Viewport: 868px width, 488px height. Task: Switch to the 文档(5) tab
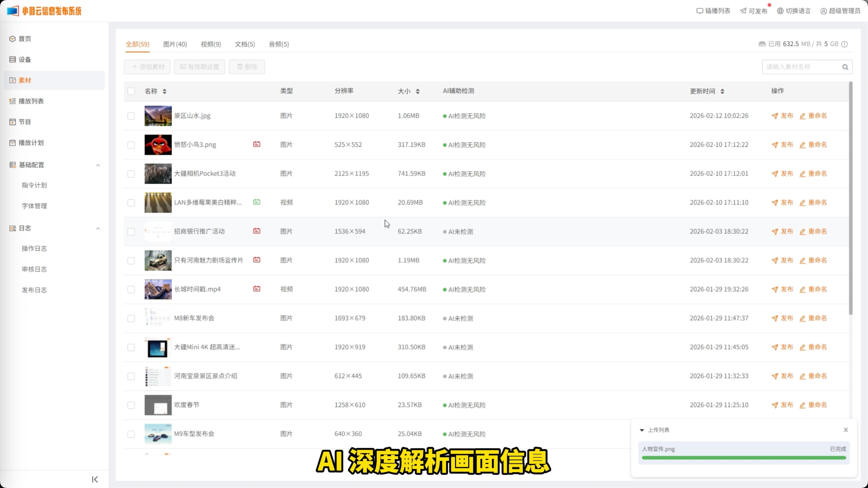(x=244, y=44)
